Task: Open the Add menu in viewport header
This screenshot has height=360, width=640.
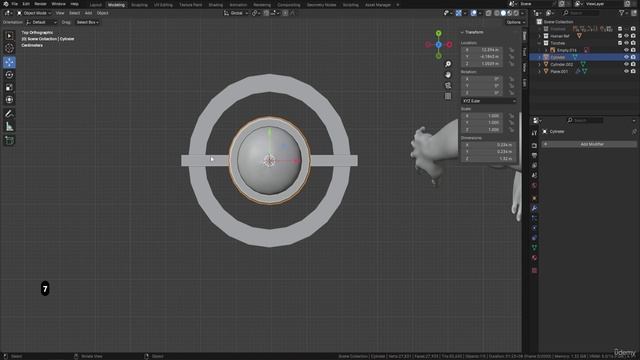Action: 88,13
